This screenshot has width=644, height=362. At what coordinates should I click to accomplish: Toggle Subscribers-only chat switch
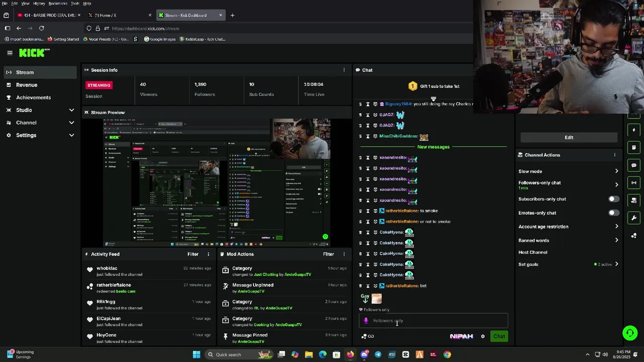click(x=614, y=199)
